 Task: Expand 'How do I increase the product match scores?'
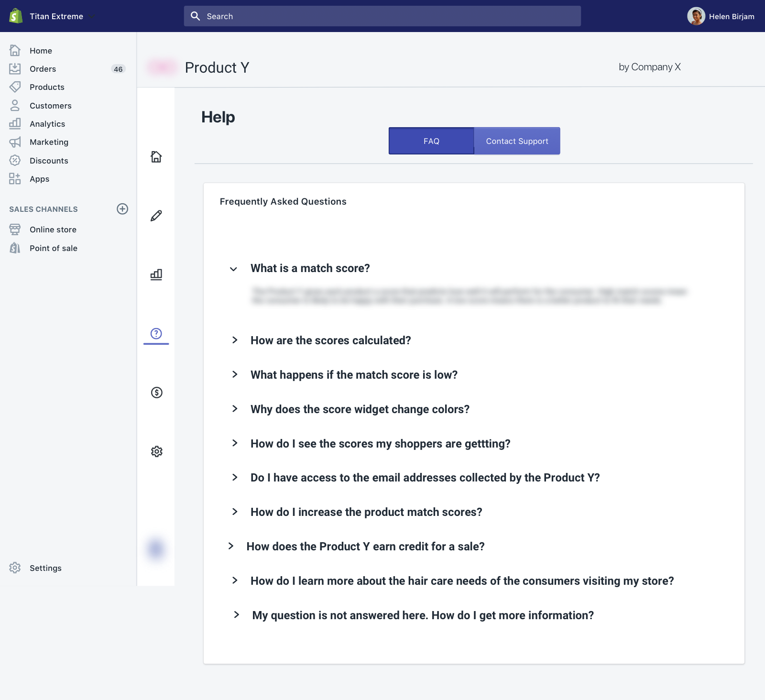click(235, 512)
